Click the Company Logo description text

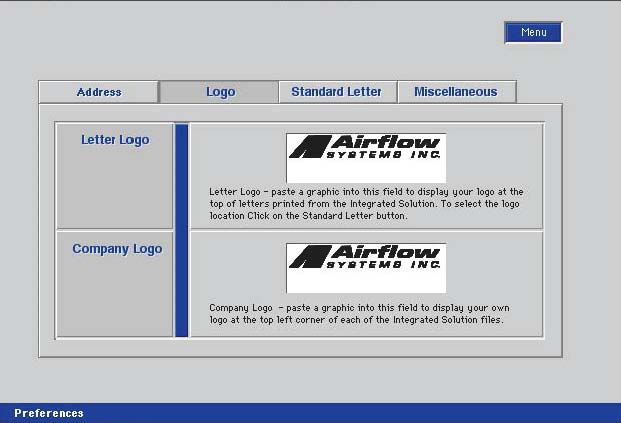coord(359,314)
